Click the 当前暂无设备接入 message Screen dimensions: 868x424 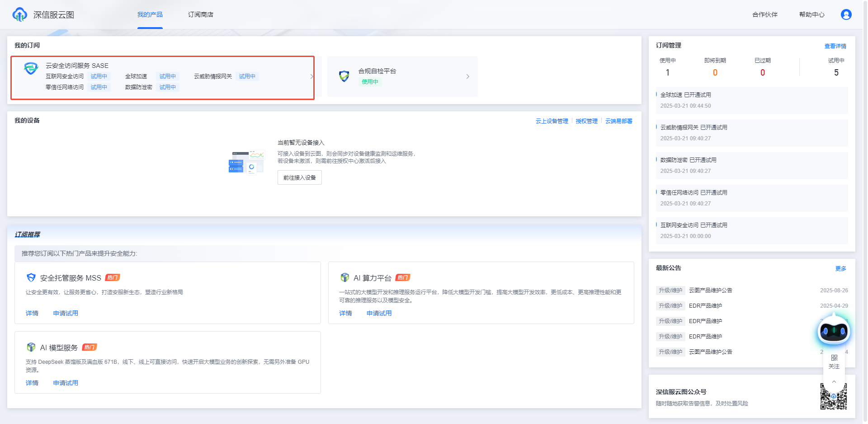[301, 143]
